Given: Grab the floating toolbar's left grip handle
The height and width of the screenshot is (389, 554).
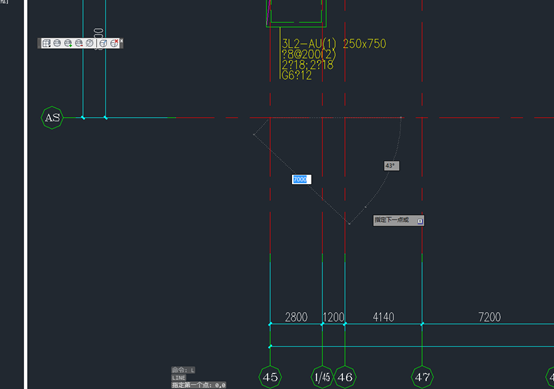Looking at the screenshot, I should click(x=39, y=43).
